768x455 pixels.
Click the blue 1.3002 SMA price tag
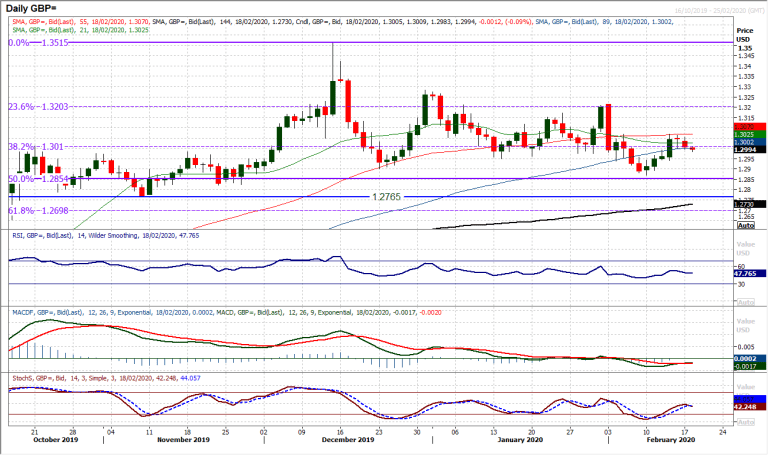750,142
